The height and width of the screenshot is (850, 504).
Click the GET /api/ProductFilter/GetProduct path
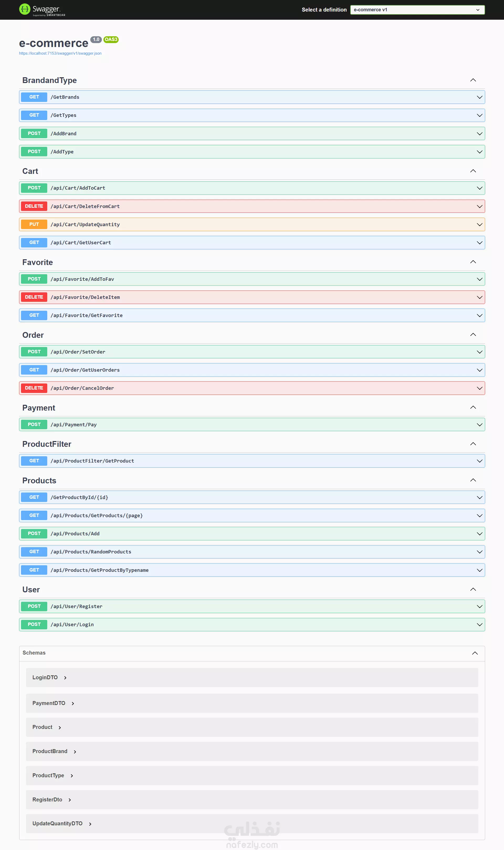coord(92,461)
